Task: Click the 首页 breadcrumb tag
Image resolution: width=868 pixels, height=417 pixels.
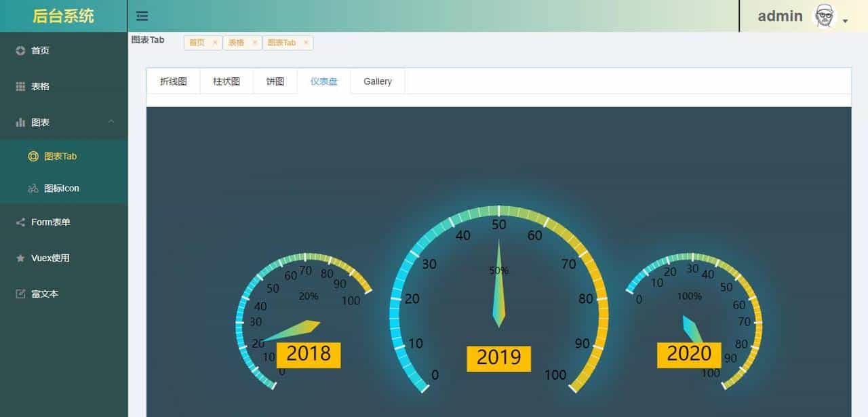Action: (199, 42)
